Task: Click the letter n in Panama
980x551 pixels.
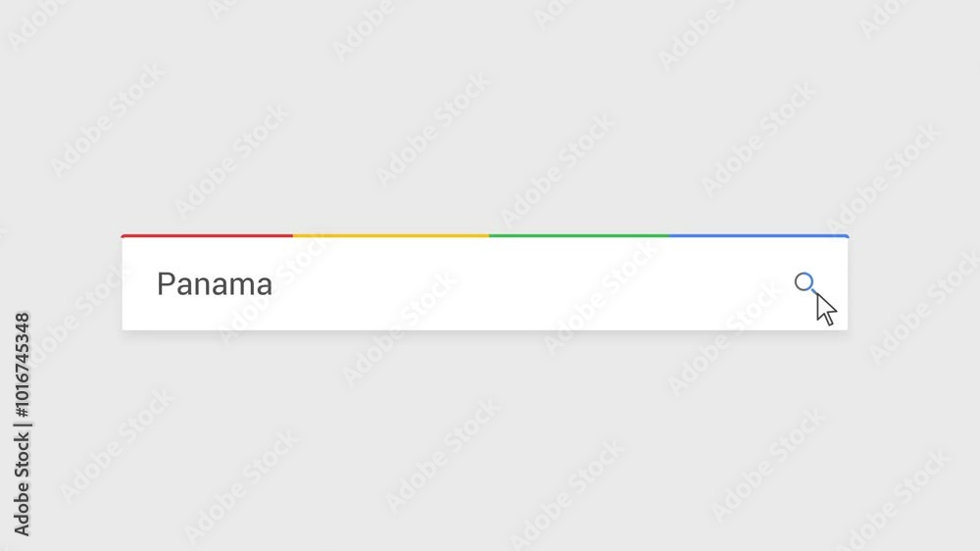Action: [x=201, y=287]
